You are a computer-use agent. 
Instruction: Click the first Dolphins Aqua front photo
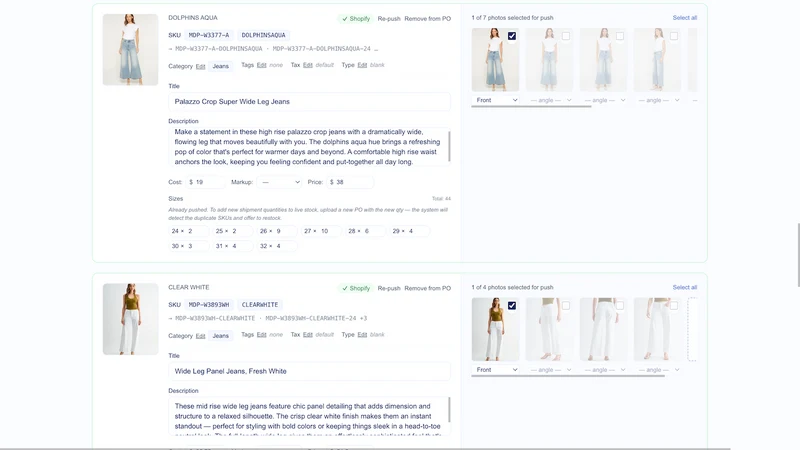(x=495, y=60)
